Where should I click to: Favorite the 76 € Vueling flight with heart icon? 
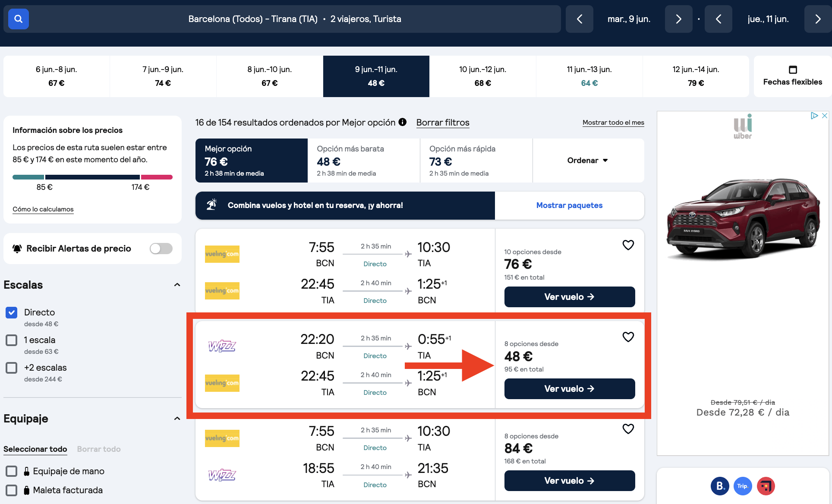[x=628, y=245]
